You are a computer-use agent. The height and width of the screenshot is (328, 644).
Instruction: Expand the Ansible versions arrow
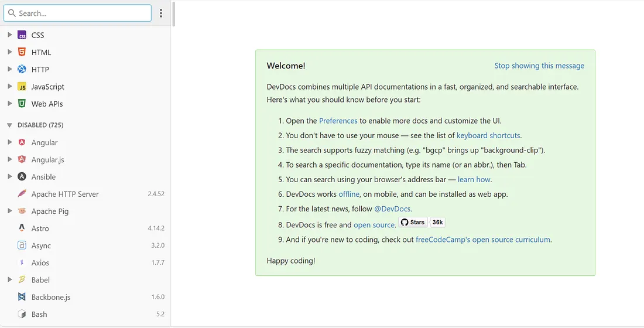(x=9, y=177)
